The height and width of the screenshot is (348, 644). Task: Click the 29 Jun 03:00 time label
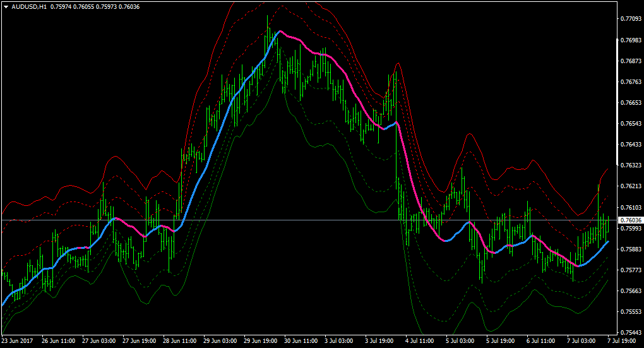pyautogui.click(x=220, y=341)
